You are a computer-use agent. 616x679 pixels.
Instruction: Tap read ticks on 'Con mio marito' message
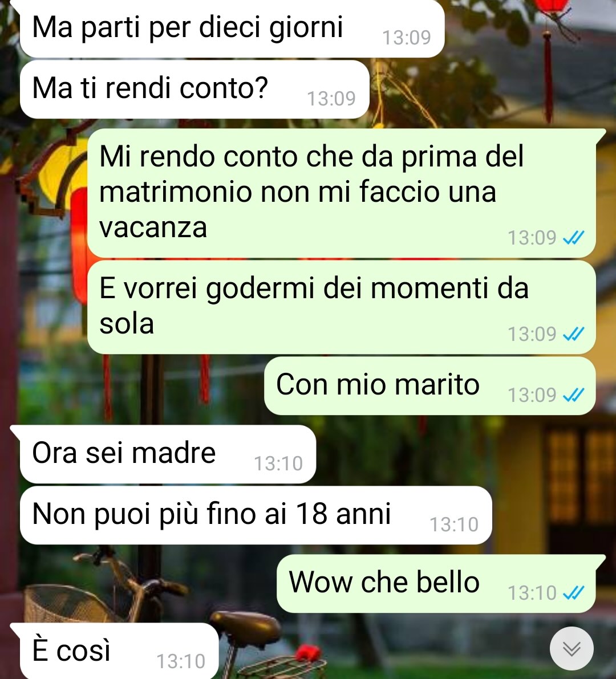(574, 395)
